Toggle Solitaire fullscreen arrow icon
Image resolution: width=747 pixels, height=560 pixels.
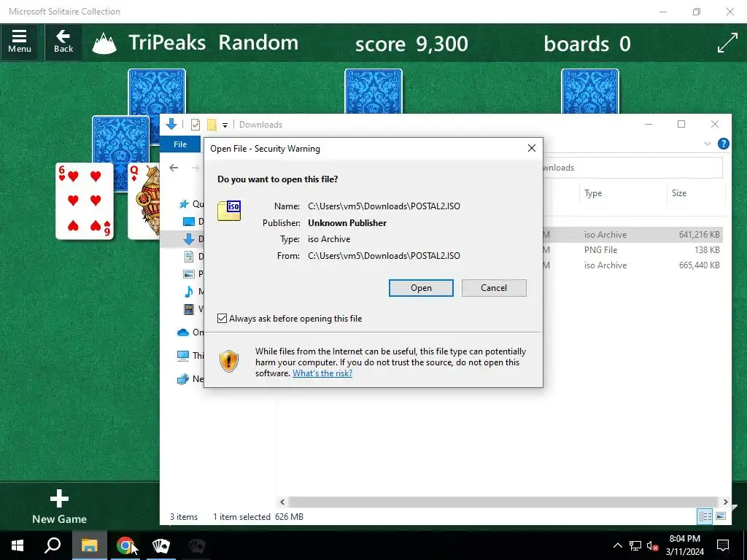[727, 43]
